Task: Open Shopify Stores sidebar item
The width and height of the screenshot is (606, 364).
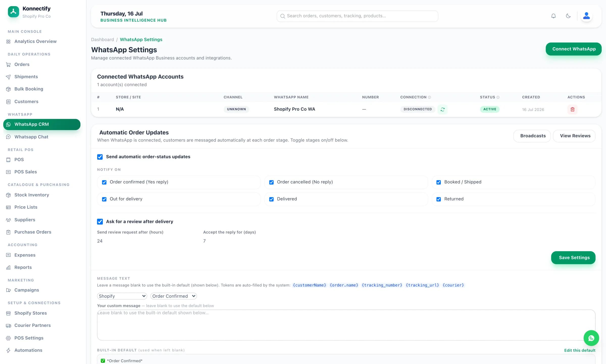Action: pyautogui.click(x=31, y=313)
